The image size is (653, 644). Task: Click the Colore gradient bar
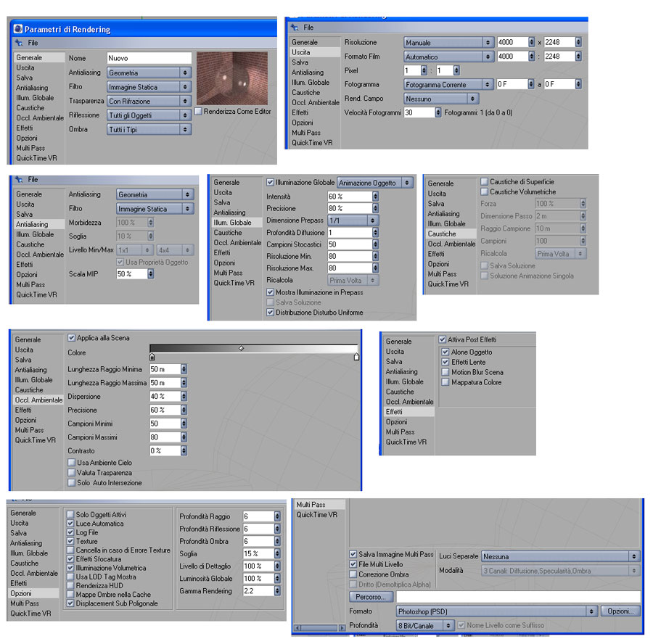(x=254, y=348)
